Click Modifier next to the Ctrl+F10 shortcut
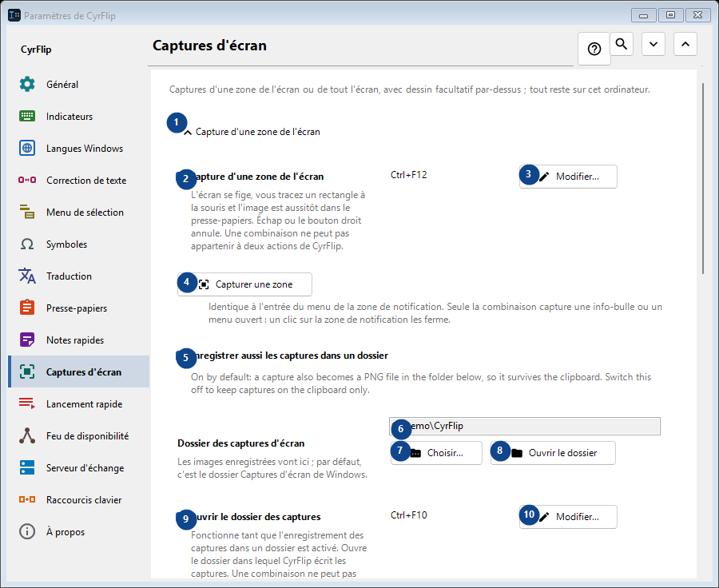This screenshot has height=588, width=719. tap(568, 517)
